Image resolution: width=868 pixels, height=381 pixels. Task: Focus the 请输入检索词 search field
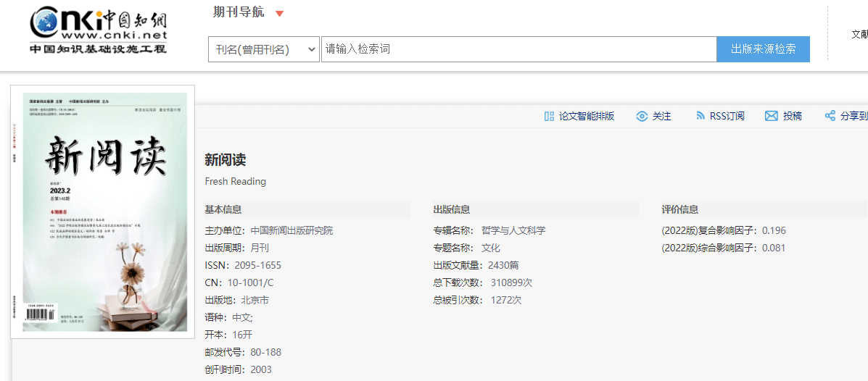tap(518, 49)
